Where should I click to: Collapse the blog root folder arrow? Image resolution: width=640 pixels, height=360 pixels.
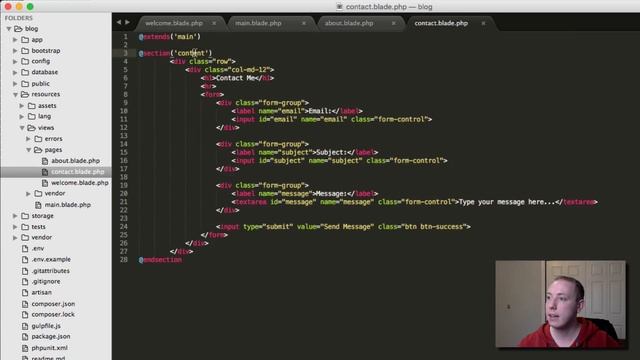tap(9, 29)
